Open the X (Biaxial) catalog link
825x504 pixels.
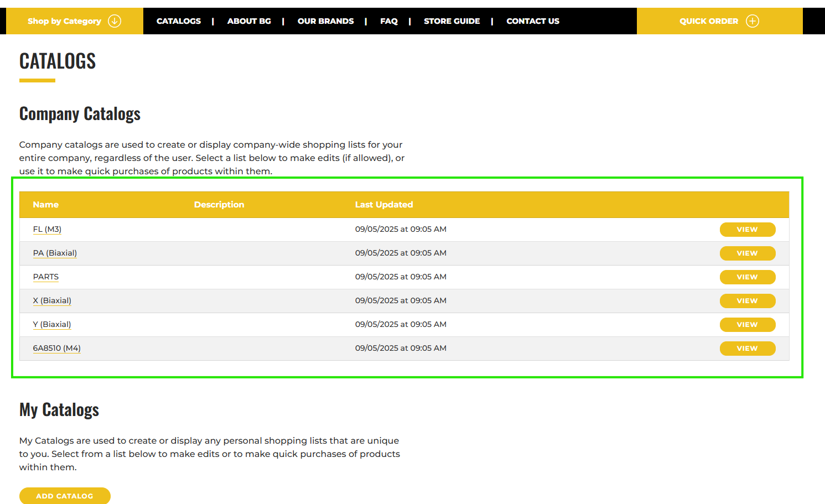tap(52, 300)
